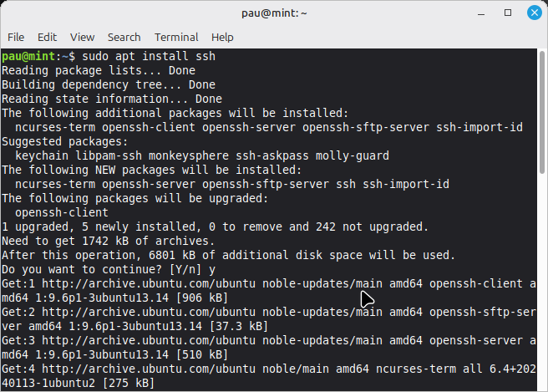Maximize the terminal window

(509, 13)
